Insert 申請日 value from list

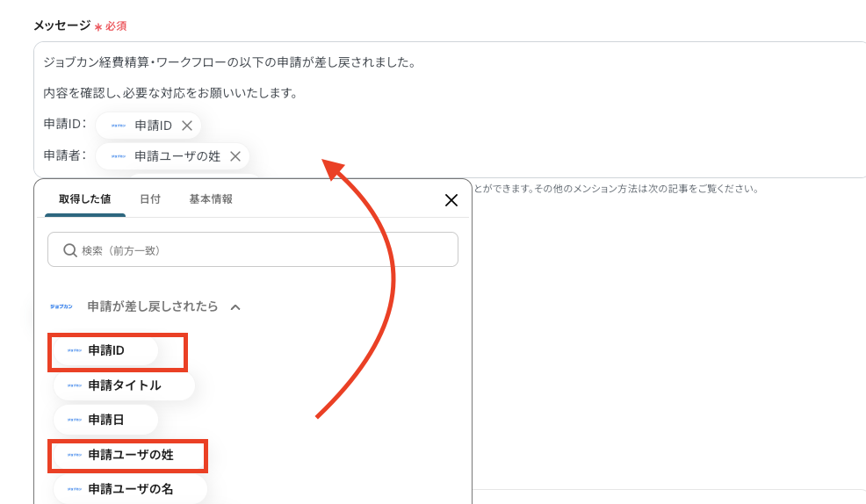click(106, 420)
